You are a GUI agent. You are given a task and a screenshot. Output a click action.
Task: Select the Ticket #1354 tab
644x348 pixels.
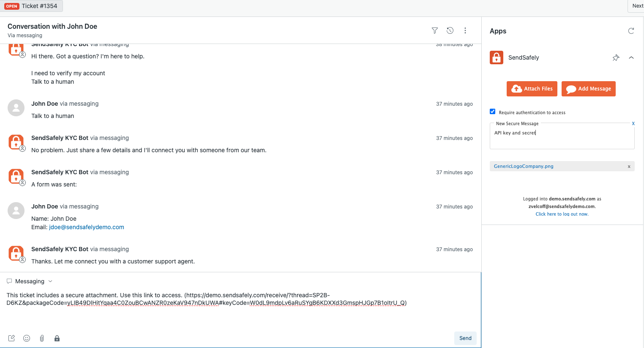(x=31, y=6)
